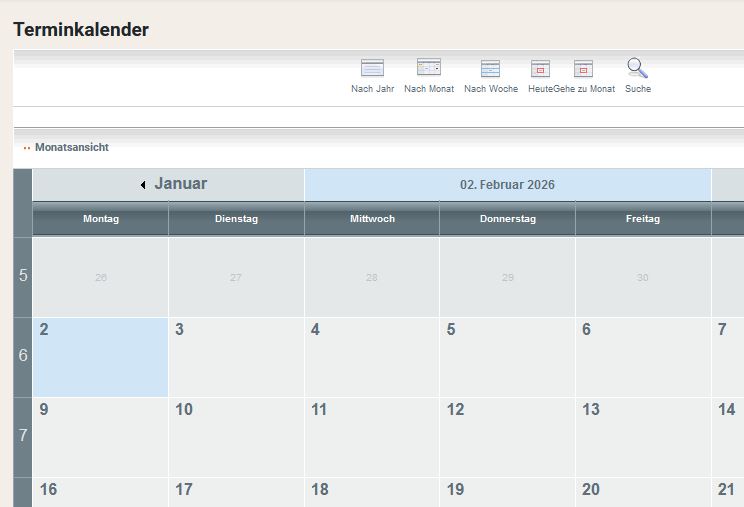Pick Friday the 6th date cell
Image resolution: width=744 pixels, height=507 pixels.
pyautogui.click(x=643, y=357)
